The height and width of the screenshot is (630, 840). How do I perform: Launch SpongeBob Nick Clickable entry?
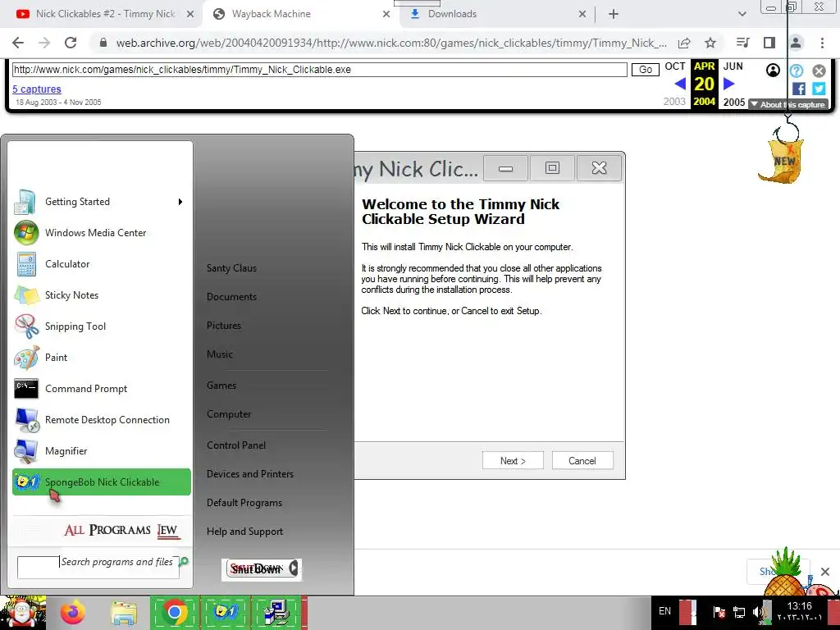[101, 482]
